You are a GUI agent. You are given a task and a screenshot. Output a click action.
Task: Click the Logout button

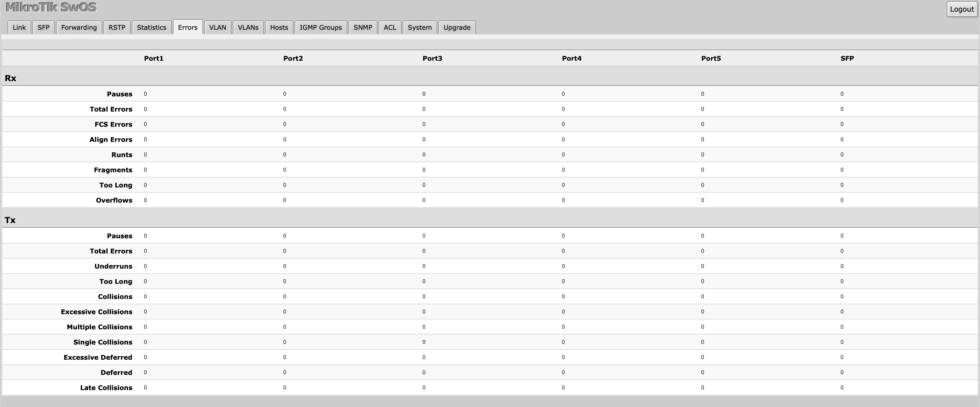tap(962, 9)
